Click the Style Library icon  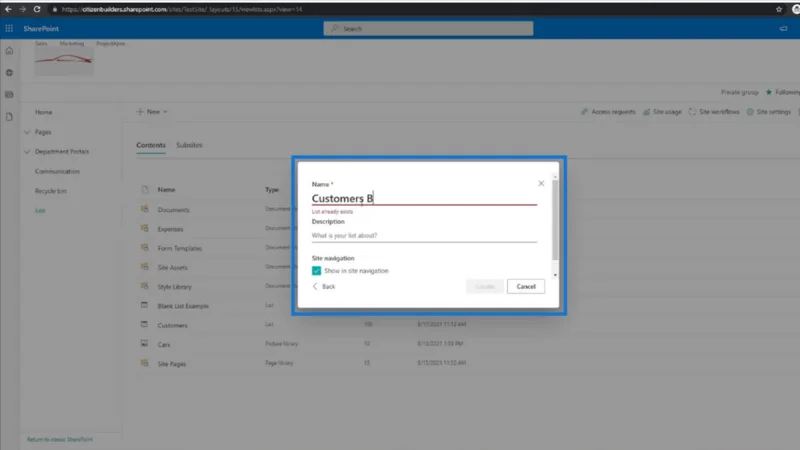coord(145,286)
